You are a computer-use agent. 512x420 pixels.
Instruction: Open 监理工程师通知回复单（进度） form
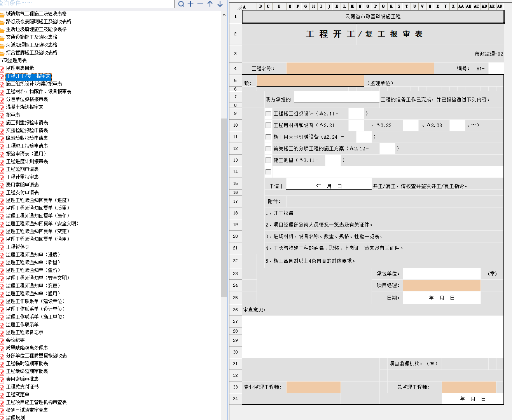pos(38,200)
